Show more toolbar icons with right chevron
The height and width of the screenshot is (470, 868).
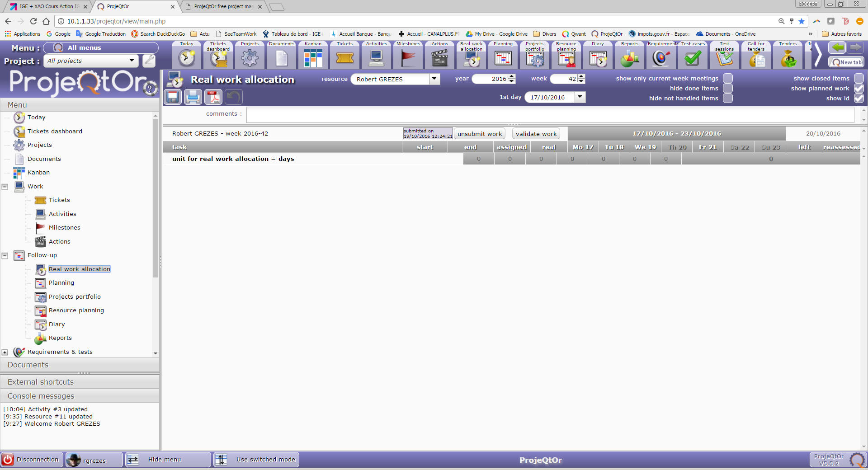pos(818,56)
